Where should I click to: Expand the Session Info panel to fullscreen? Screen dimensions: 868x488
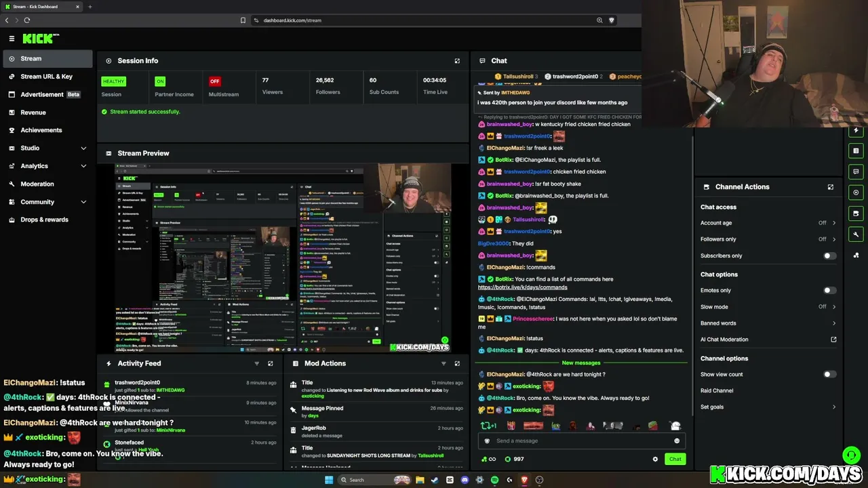pyautogui.click(x=457, y=61)
